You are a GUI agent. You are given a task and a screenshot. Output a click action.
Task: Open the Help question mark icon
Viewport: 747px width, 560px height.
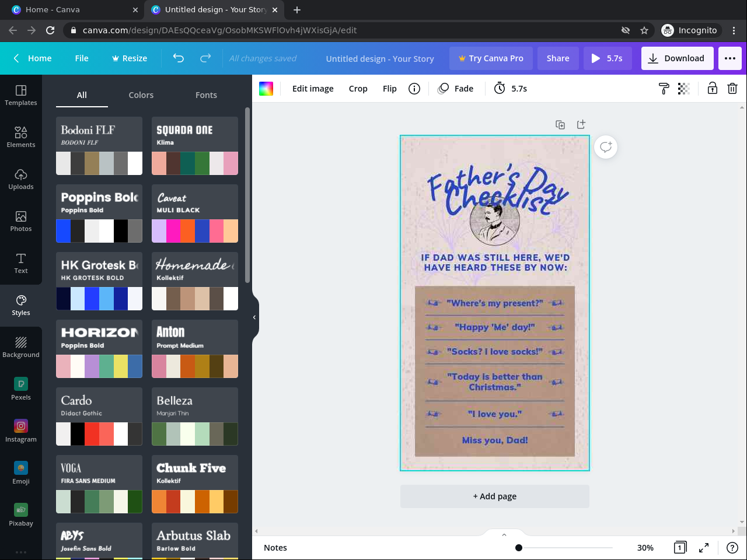coord(732,548)
